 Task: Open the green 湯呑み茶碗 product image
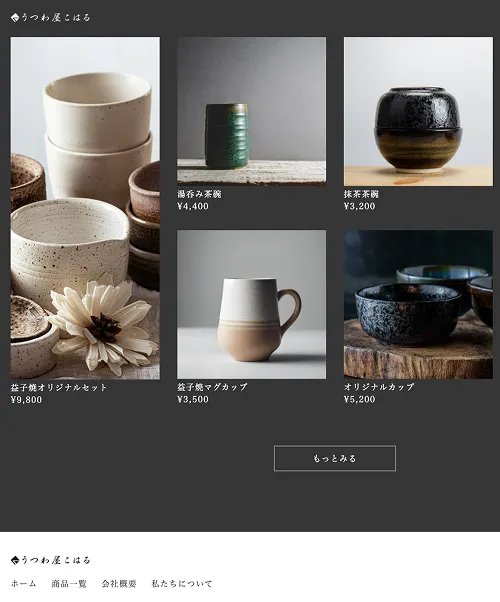[252, 111]
